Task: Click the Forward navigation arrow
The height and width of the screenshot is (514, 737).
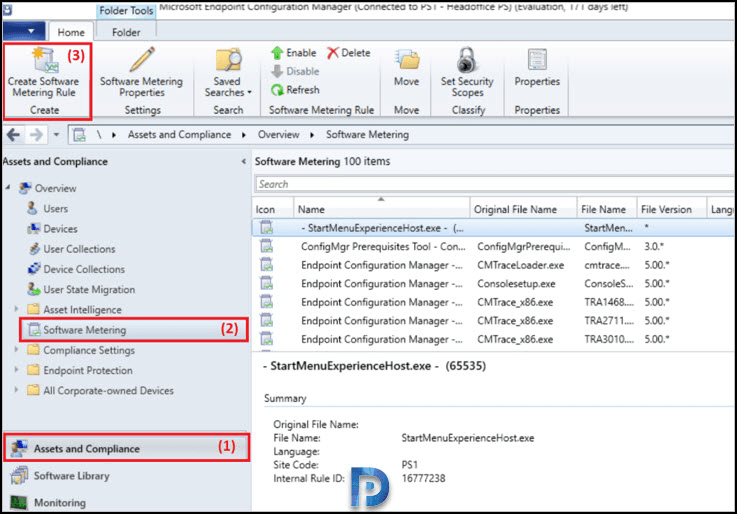Action: click(x=36, y=135)
